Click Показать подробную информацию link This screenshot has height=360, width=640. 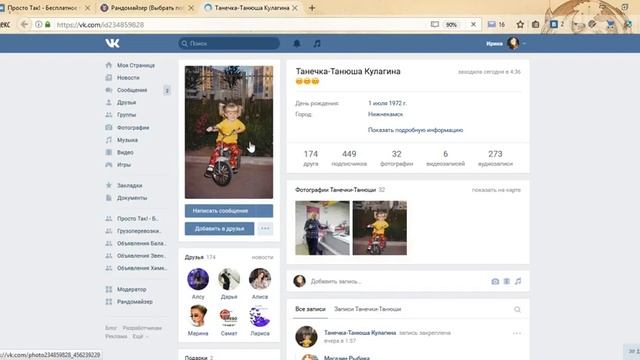click(x=416, y=130)
